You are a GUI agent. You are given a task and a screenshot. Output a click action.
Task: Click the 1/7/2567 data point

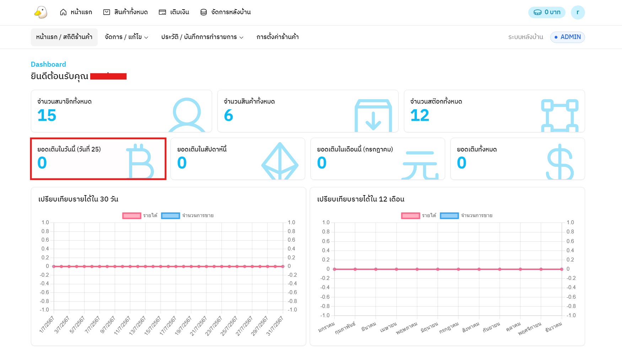coord(54,266)
